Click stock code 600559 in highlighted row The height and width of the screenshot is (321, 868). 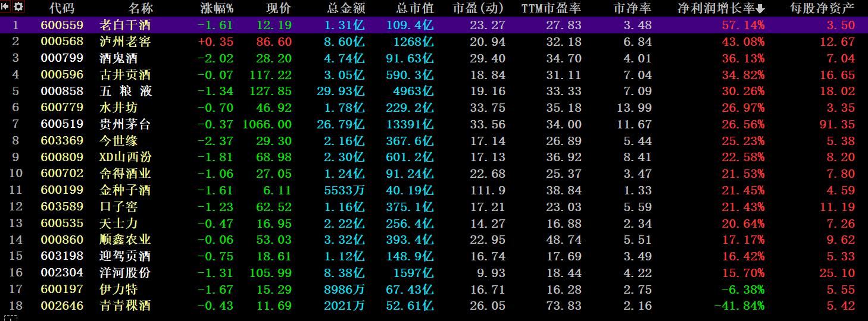point(58,25)
